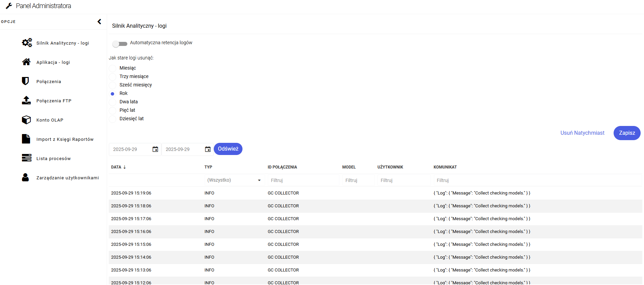Click the document icon for Import z Księgi Raportów
The height and width of the screenshot is (285, 644).
26,139
